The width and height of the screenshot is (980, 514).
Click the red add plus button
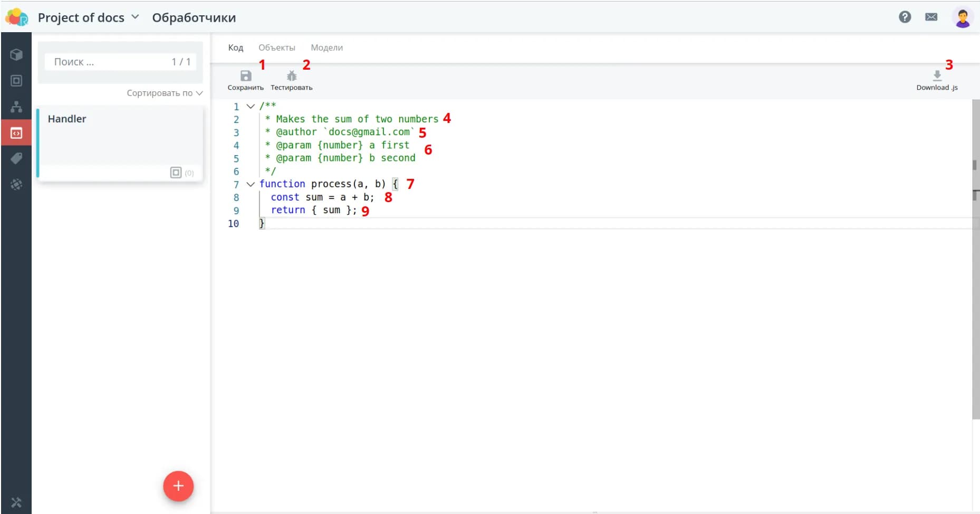178,486
